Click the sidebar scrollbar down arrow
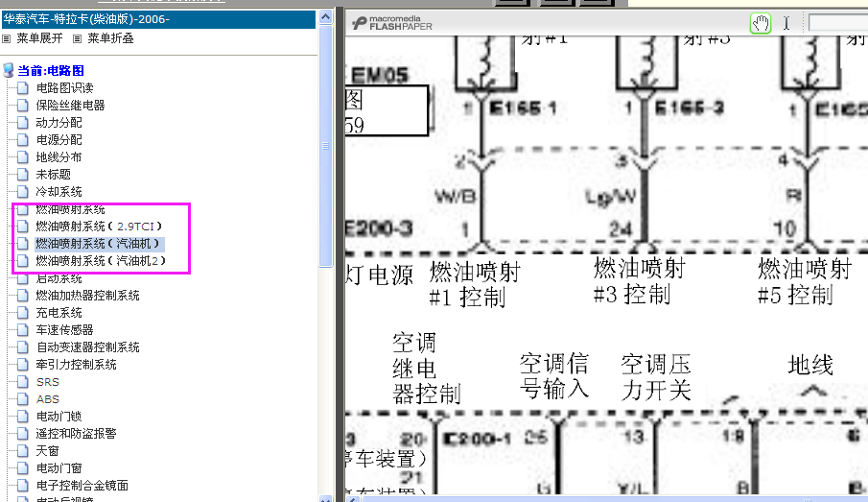The width and height of the screenshot is (868, 502). pos(325,498)
